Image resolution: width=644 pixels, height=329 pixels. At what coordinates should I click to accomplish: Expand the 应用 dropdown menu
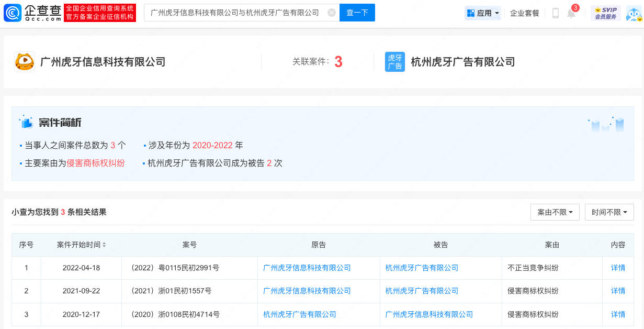point(483,13)
